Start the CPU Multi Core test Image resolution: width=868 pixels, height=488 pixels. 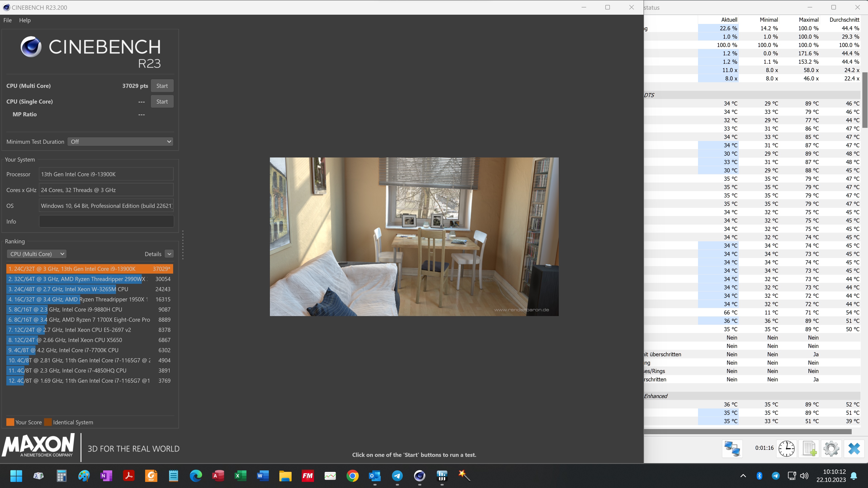162,86
